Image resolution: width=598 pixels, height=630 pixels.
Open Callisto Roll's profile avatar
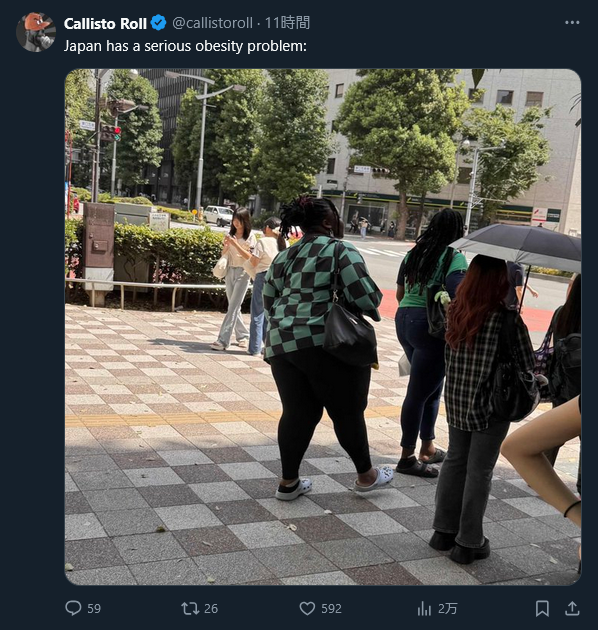tap(35, 32)
